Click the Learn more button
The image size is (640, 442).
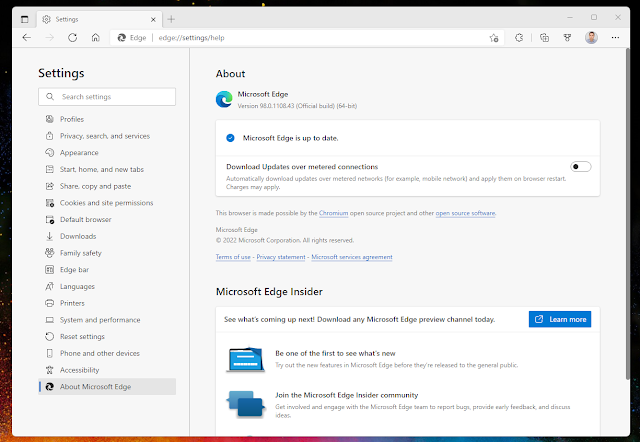(560, 319)
